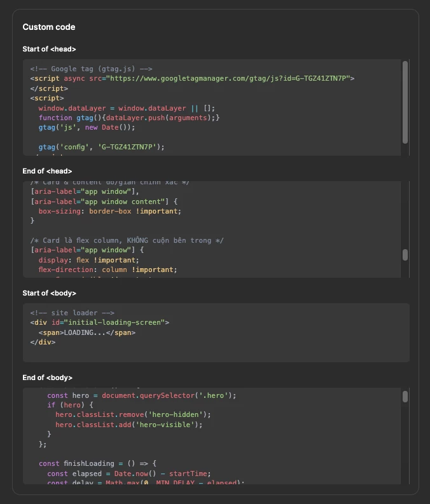Viewport: 430px width, 504px height.
Task: Click the 'app window content' selector line
Action: coord(104,201)
